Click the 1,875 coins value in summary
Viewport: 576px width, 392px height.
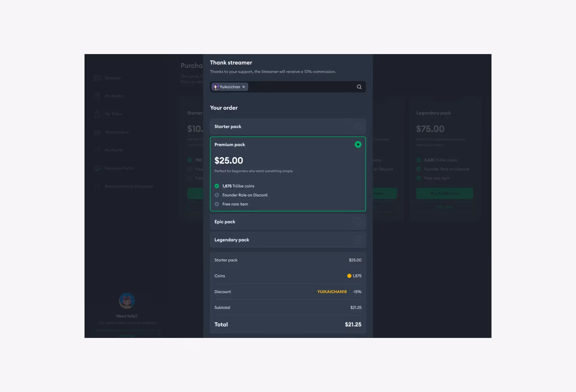[x=357, y=276]
